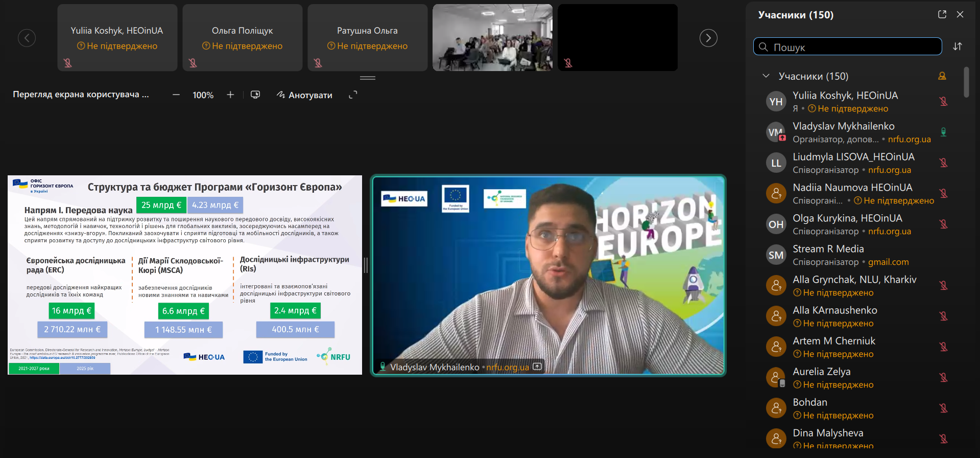This screenshot has width=980, height=458.
Task: Click the participants panel scrollbar
Action: tap(966, 82)
